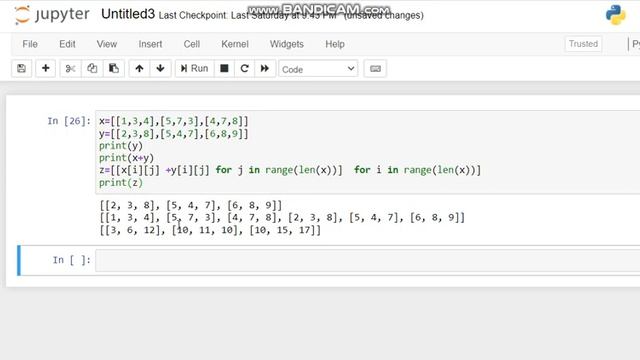Viewport: 640px width, 360px height.
Task: Copy selected cells icon
Action: point(92,69)
